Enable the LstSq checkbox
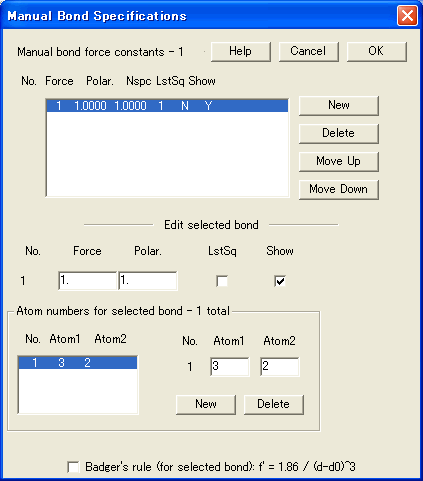This screenshot has height=481, width=423. coord(222,281)
